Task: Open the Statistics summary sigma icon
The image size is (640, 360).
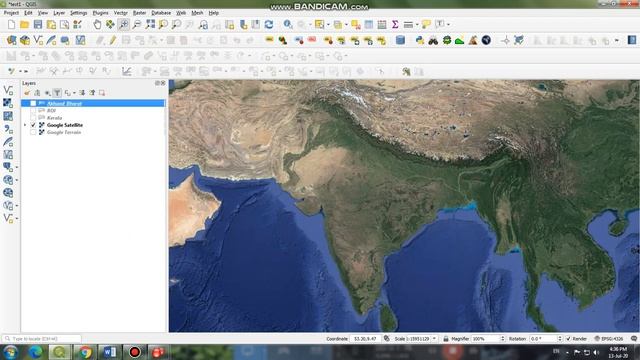Action: pyautogui.click(x=395, y=24)
